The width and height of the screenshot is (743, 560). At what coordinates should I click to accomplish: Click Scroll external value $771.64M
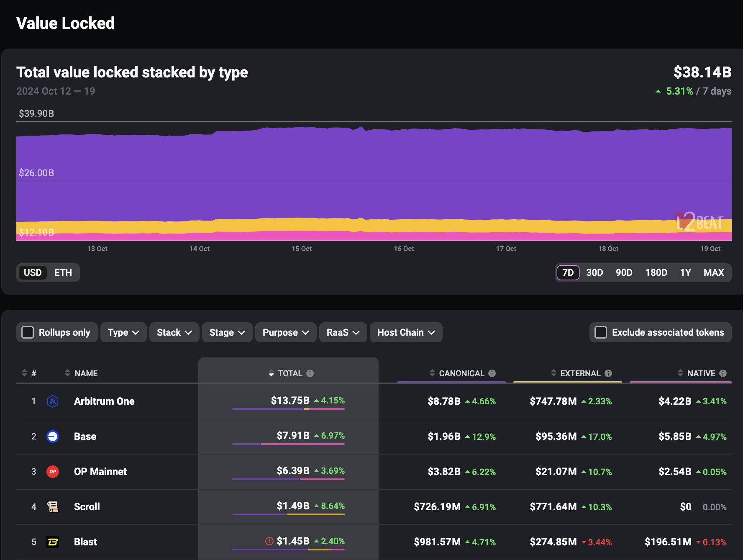coord(553,507)
